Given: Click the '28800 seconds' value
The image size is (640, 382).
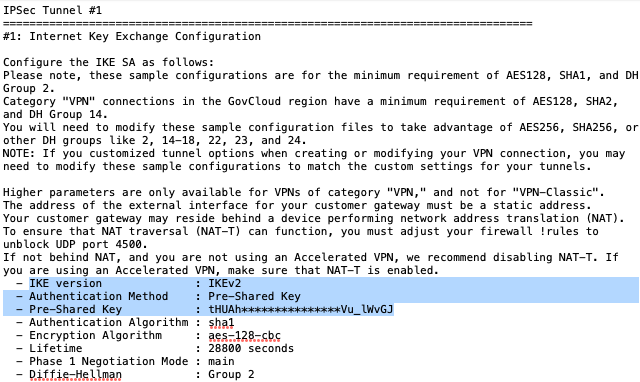Looking at the screenshot, I should 251,348.
